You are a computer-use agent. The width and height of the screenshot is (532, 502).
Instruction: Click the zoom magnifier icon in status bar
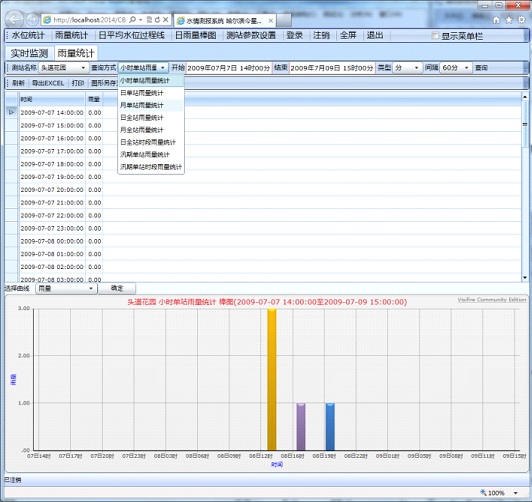tap(483, 493)
